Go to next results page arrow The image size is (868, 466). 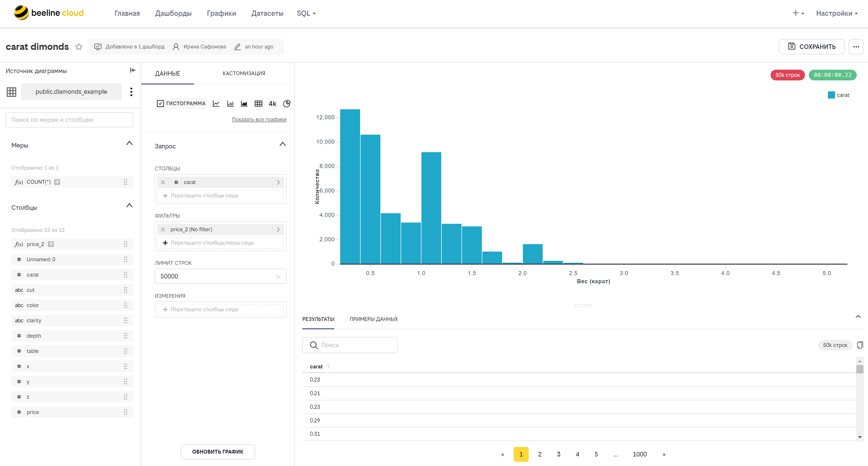[x=664, y=454]
